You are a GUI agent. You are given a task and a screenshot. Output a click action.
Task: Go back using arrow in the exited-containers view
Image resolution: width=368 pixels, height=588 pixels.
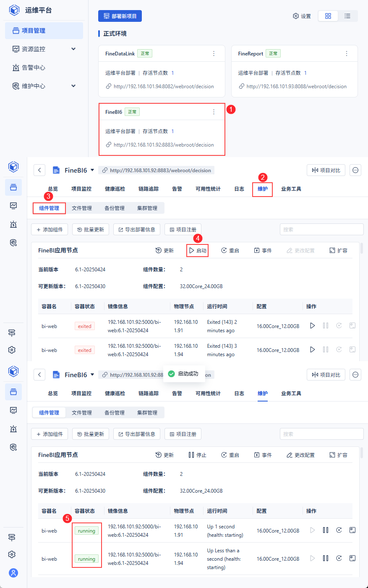click(x=39, y=170)
